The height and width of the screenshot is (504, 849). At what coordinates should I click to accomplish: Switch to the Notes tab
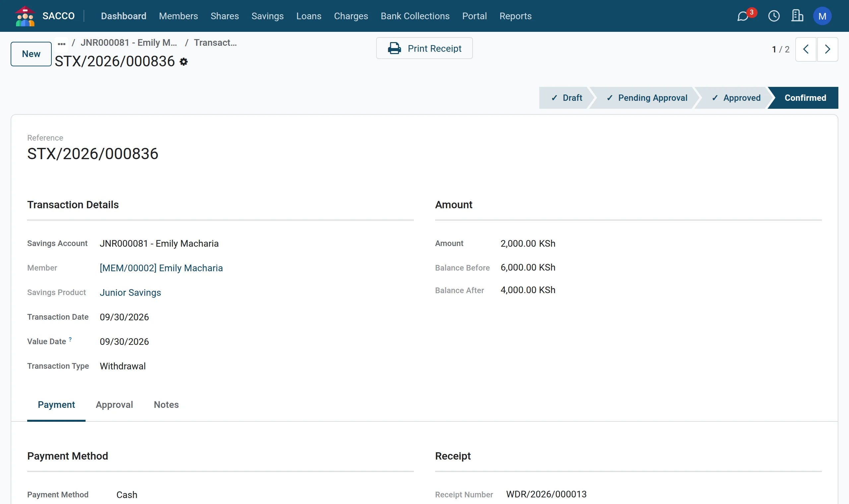pos(166,405)
